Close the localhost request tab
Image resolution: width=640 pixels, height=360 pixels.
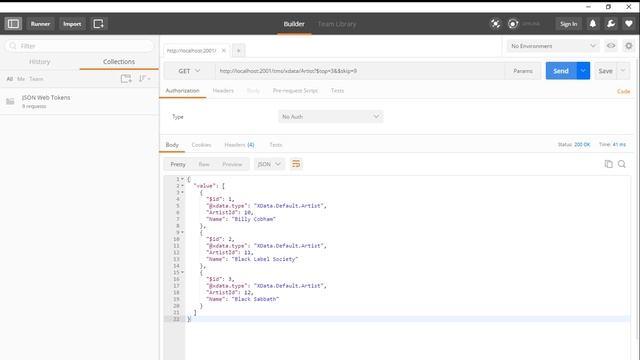click(x=224, y=51)
